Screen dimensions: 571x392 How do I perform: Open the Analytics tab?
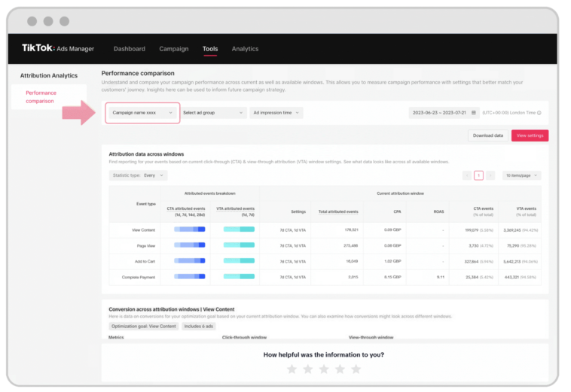pyautogui.click(x=245, y=49)
